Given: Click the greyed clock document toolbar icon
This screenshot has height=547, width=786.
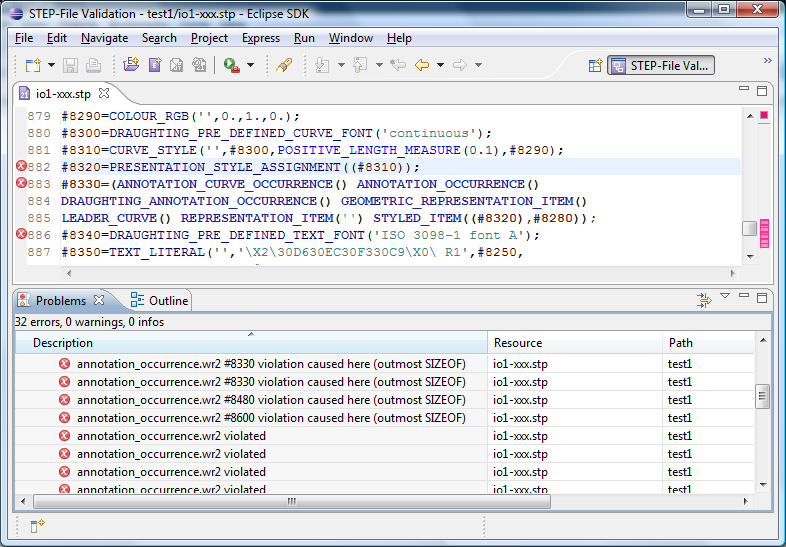Looking at the screenshot, I should [x=199, y=65].
